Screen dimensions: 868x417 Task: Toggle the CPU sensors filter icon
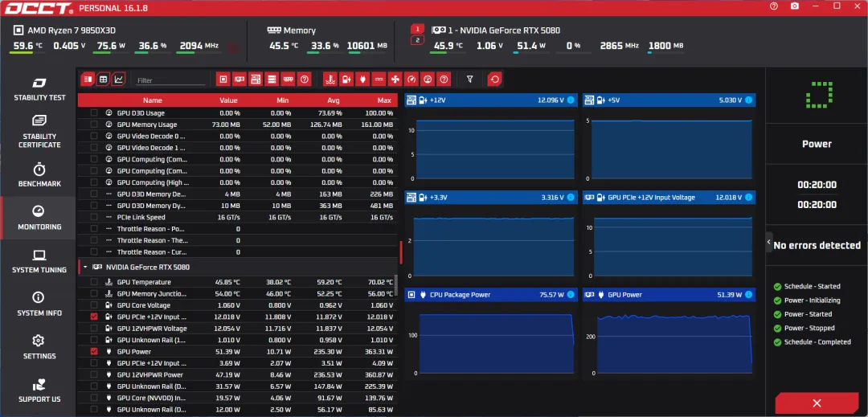[223, 80]
